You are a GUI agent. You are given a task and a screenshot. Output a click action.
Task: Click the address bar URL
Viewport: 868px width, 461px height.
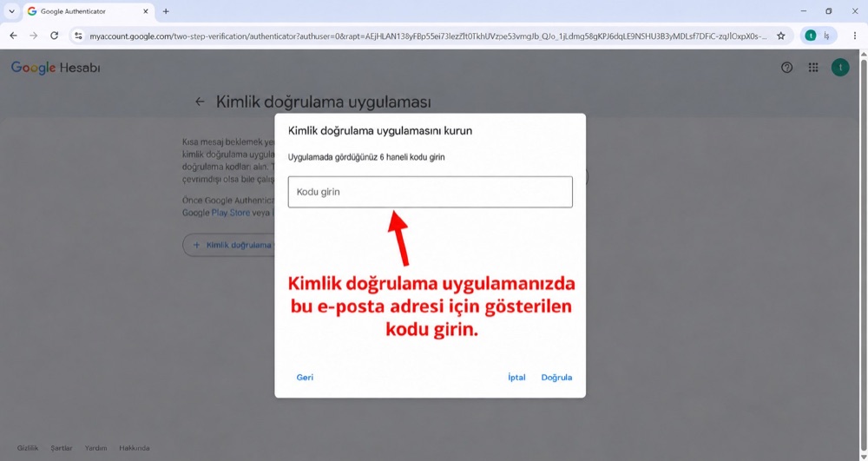coord(428,36)
